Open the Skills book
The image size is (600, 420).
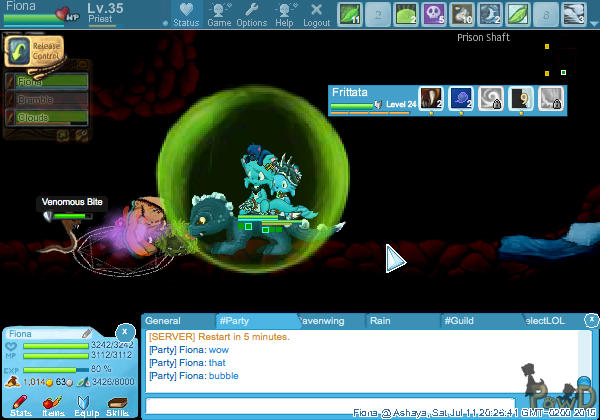tap(117, 402)
